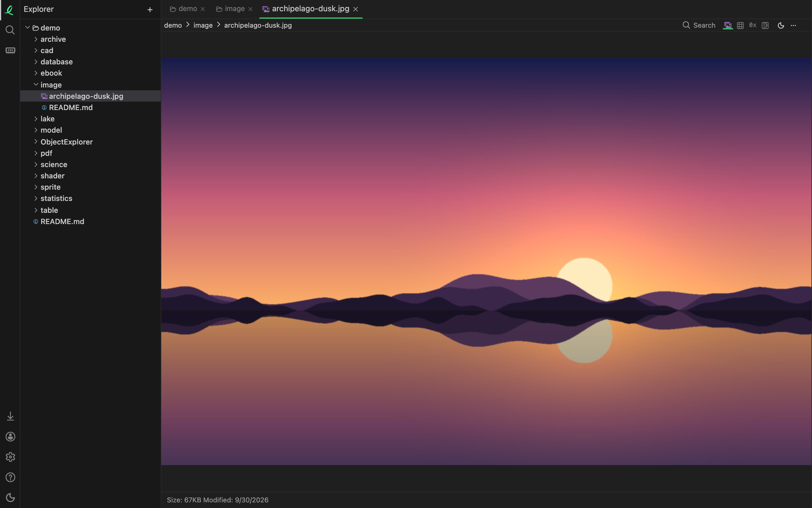Expand the cad folder

(36, 51)
